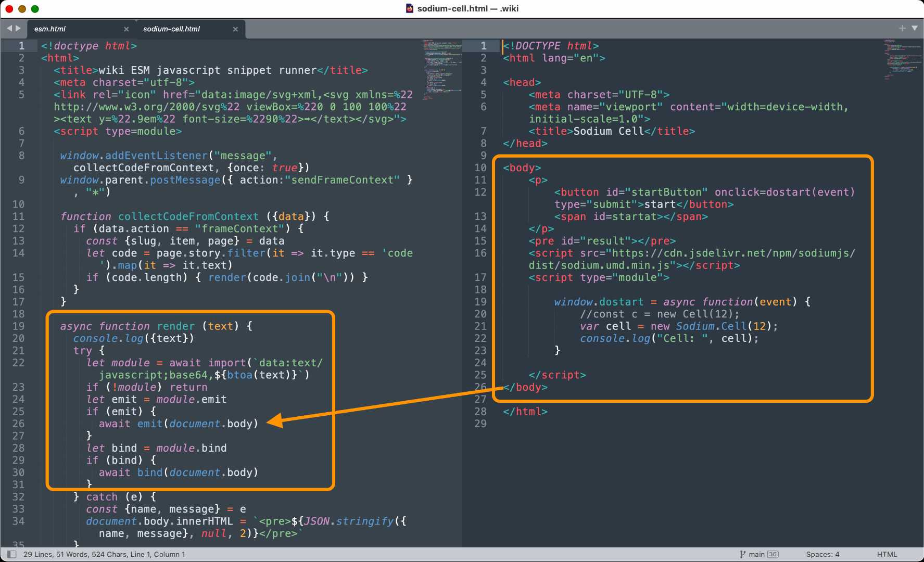This screenshot has height=562, width=924.
Task: Click 'await emit(document.body)' line
Action: tap(179, 424)
